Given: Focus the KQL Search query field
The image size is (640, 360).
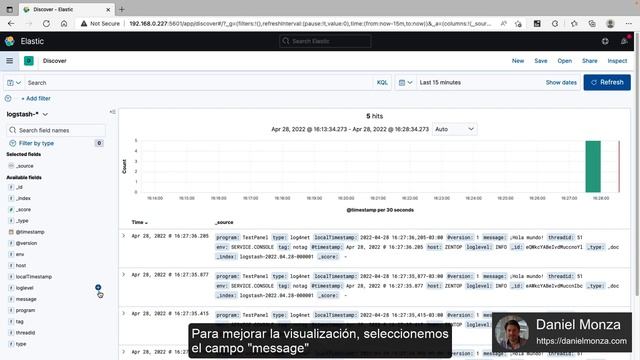Looking at the screenshot, I should click(x=198, y=82).
